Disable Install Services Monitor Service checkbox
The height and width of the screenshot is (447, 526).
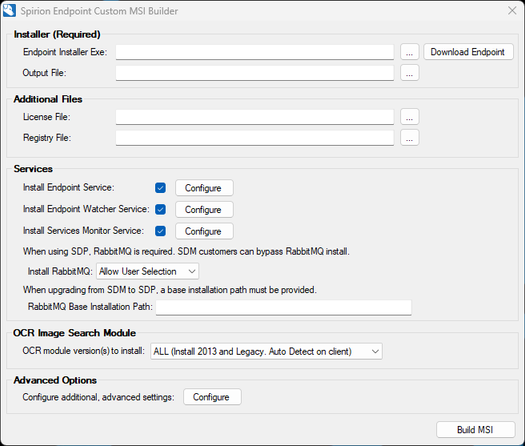tap(160, 231)
